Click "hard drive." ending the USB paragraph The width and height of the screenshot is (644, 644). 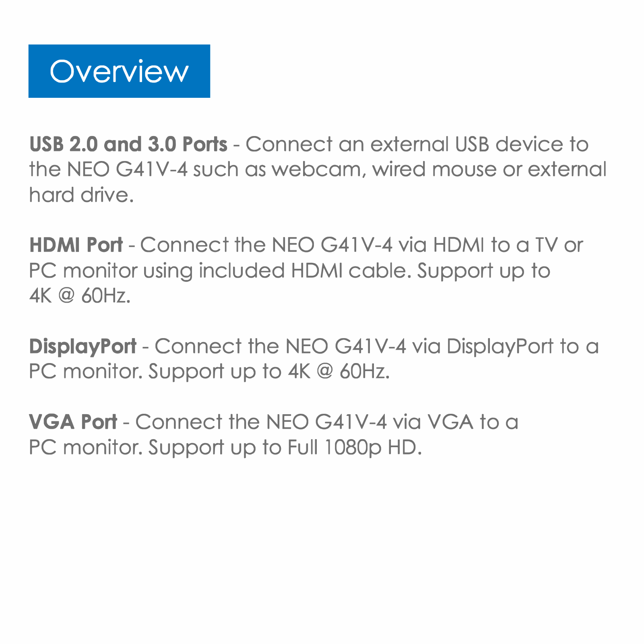[81, 195]
